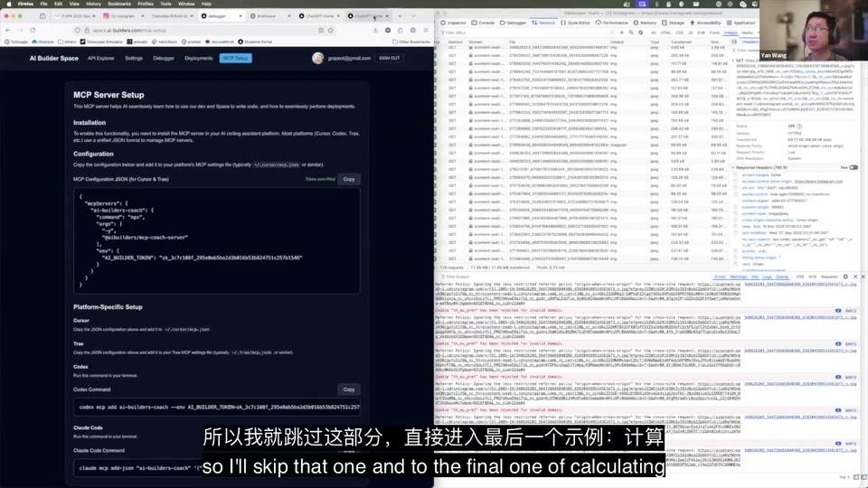868x488 pixels.
Task: Switch to the API Explorer page
Action: [100, 58]
